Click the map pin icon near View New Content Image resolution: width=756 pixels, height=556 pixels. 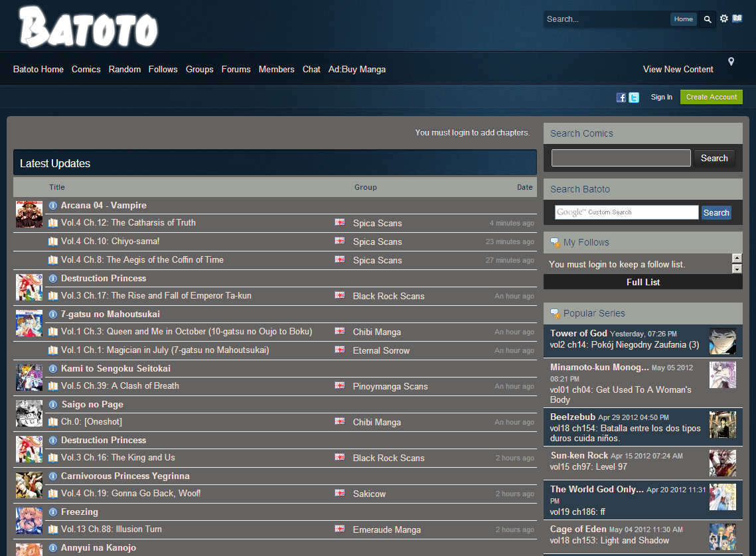[731, 61]
